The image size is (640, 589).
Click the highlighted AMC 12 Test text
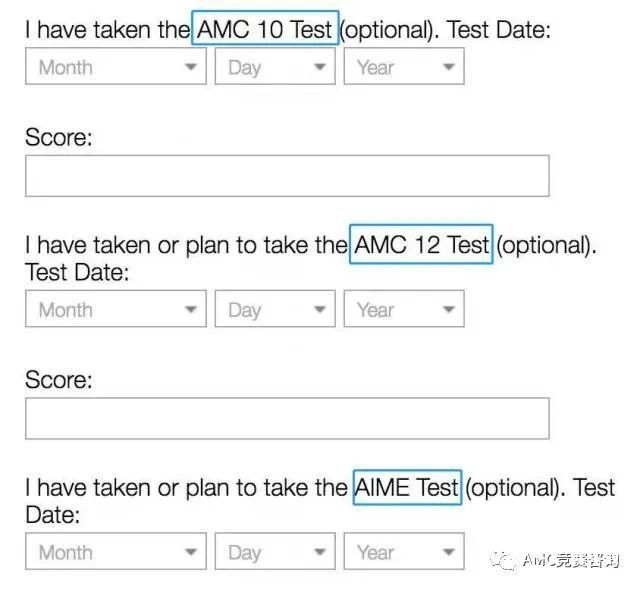point(421,244)
